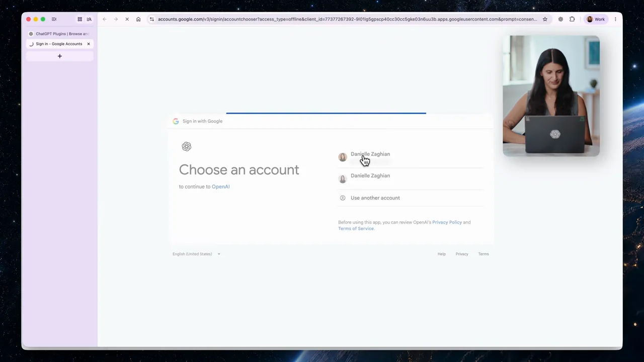This screenshot has width=644, height=362.
Task: Open a new tab with plus button
Action: [59, 56]
